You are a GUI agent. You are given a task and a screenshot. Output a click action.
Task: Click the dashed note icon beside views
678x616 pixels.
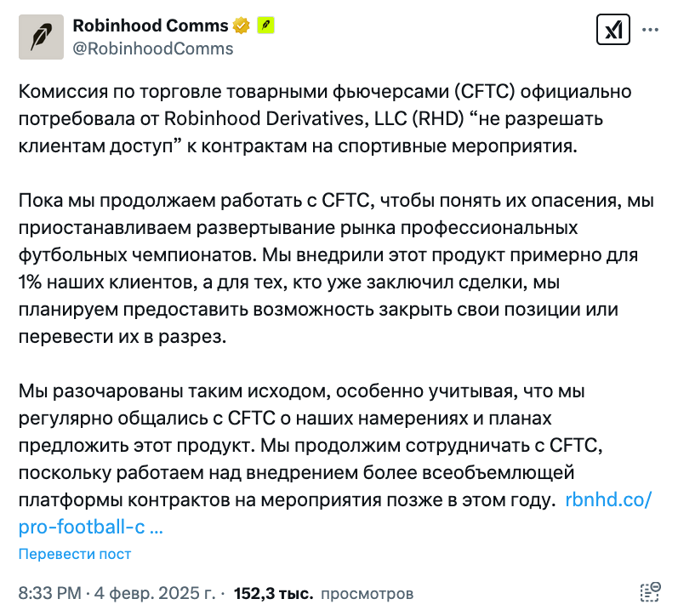[x=650, y=592]
